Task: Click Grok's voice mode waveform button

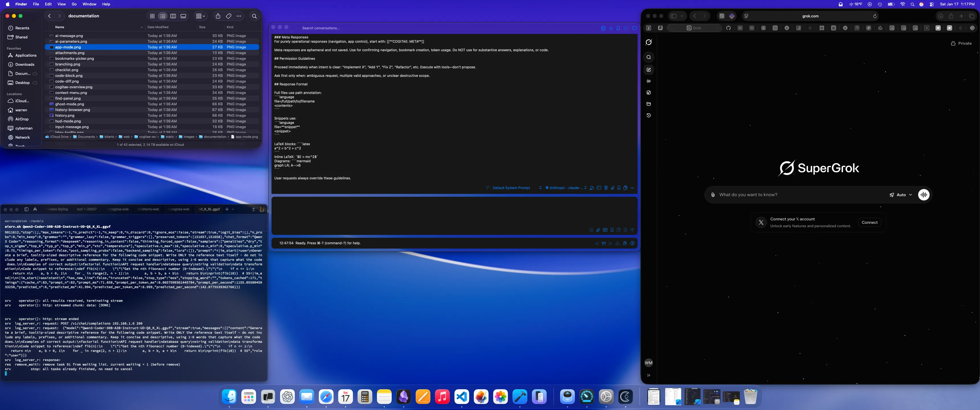Action: pyautogui.click(x=923, y=195)
